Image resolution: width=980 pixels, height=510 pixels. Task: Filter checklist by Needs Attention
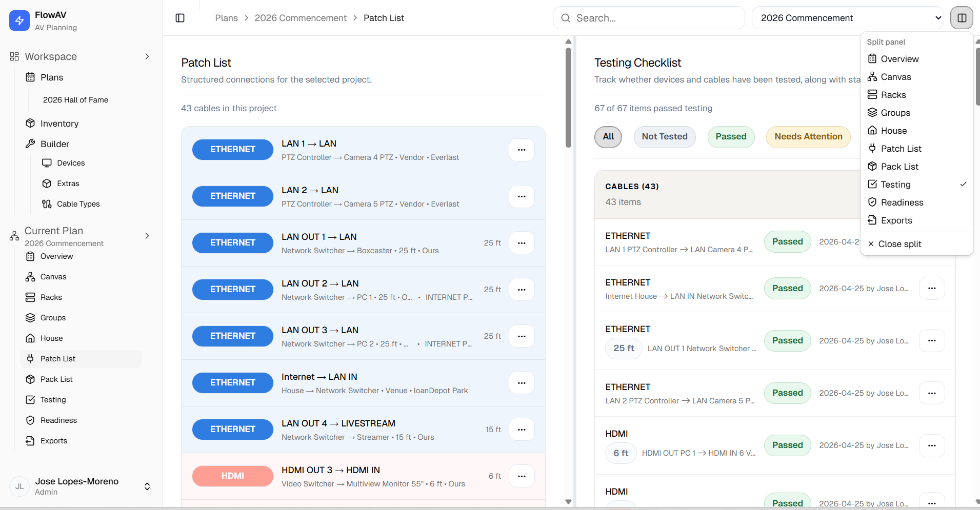pos(808,137)
